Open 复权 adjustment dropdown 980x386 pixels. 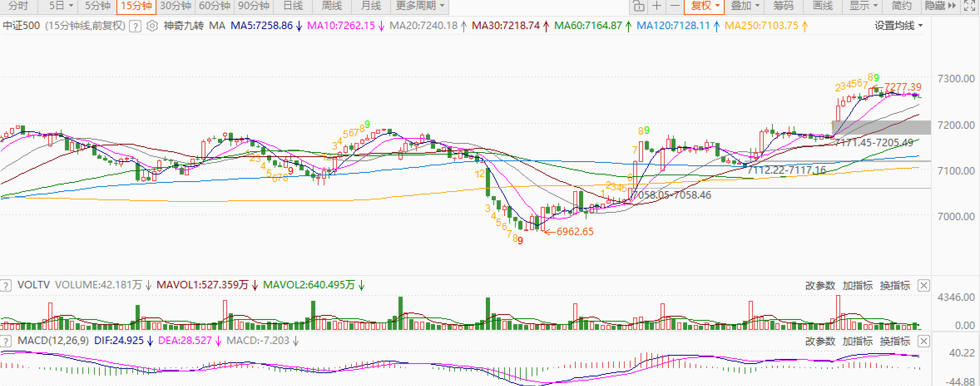click(705, 6)
